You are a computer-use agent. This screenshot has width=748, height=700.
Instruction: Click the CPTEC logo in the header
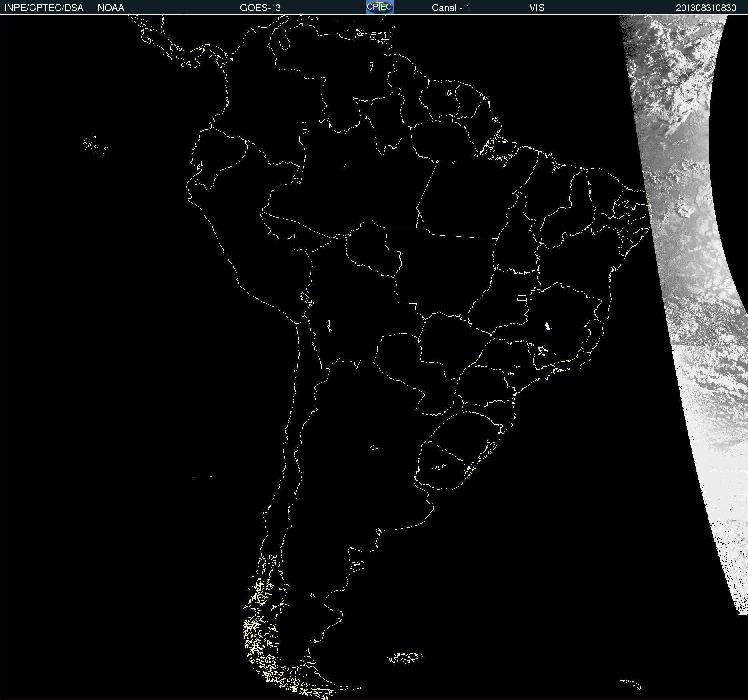[380, 7]
